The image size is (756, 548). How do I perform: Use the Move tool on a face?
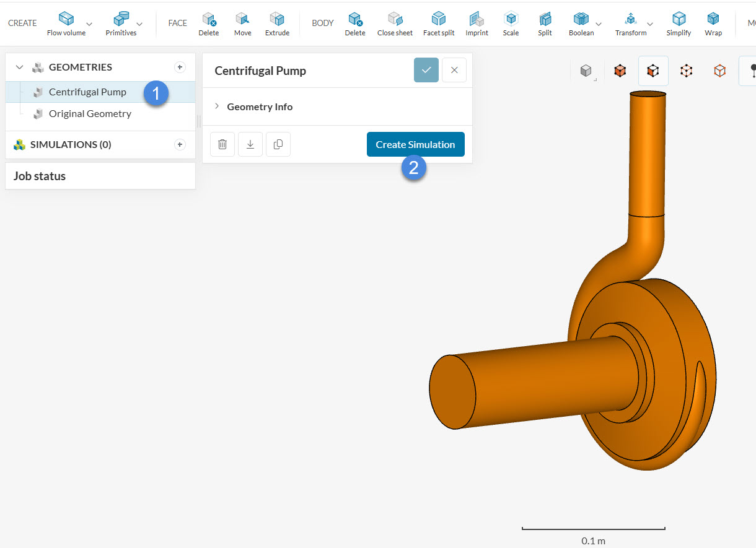242,22
